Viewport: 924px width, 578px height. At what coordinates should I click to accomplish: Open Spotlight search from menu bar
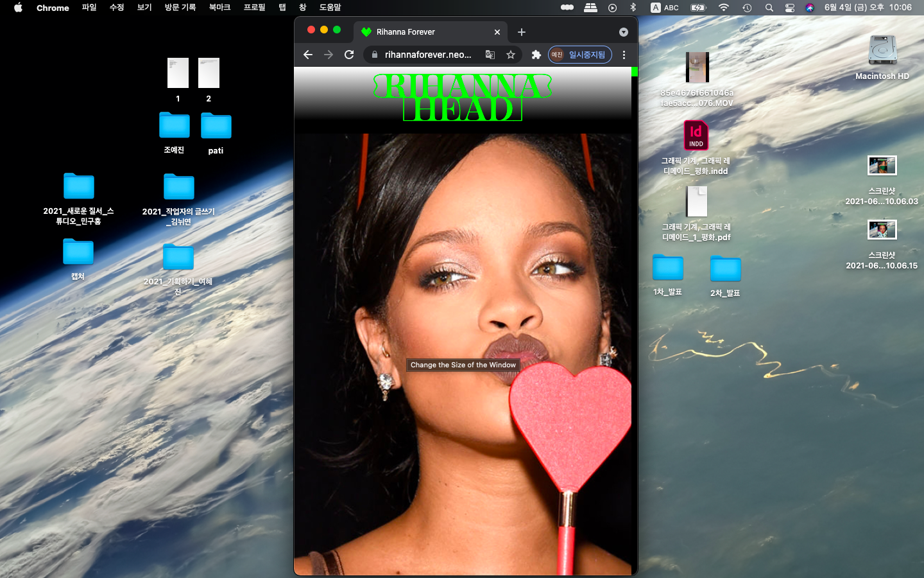pyautogui.click(x=769, y=8)
